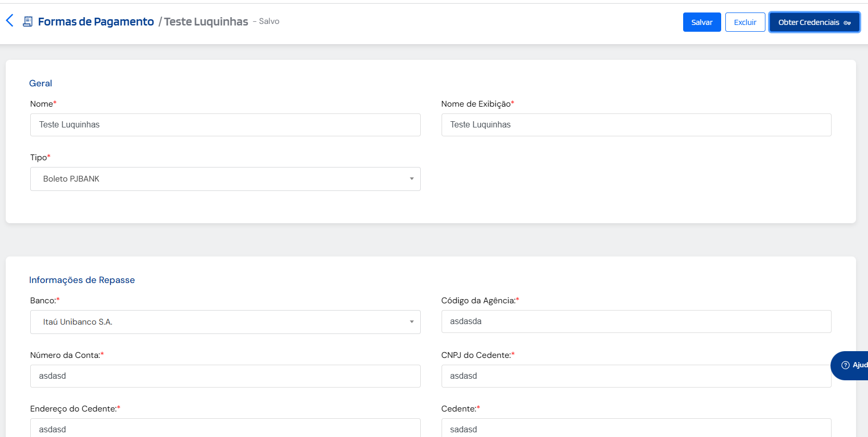The image size is (868, 437).
Task: Focus the Número da Conta input field
Action: pos(225,376)
